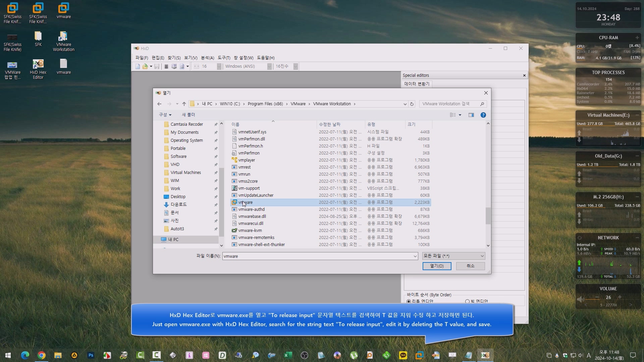The height and width of the screenshot is (362, 644).
Task: Open the 보기(V) view menu
Action: (191, 58)
